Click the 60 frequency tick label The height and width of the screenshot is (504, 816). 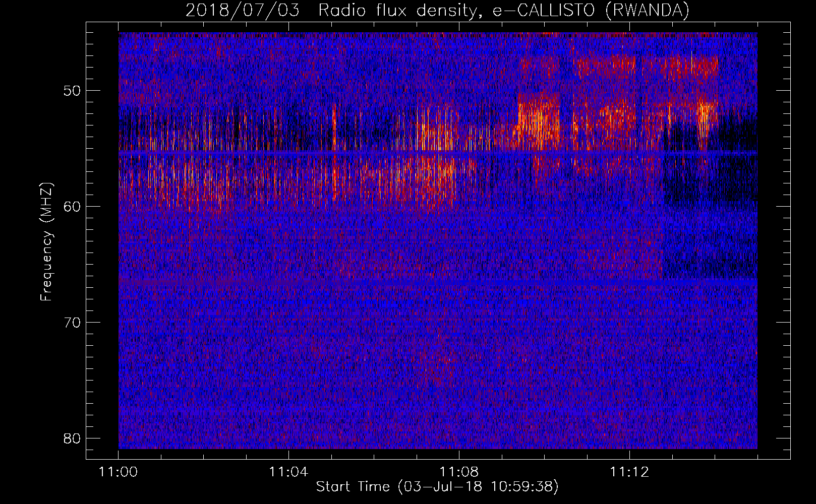pyautogui.click(x=73, y=207)
